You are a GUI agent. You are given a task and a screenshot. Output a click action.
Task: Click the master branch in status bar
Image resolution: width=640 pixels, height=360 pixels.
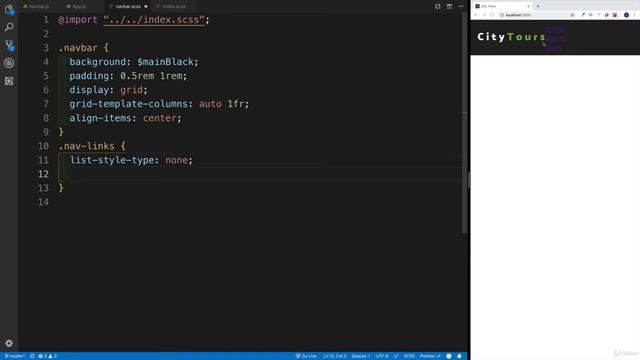tap(15, 356)
